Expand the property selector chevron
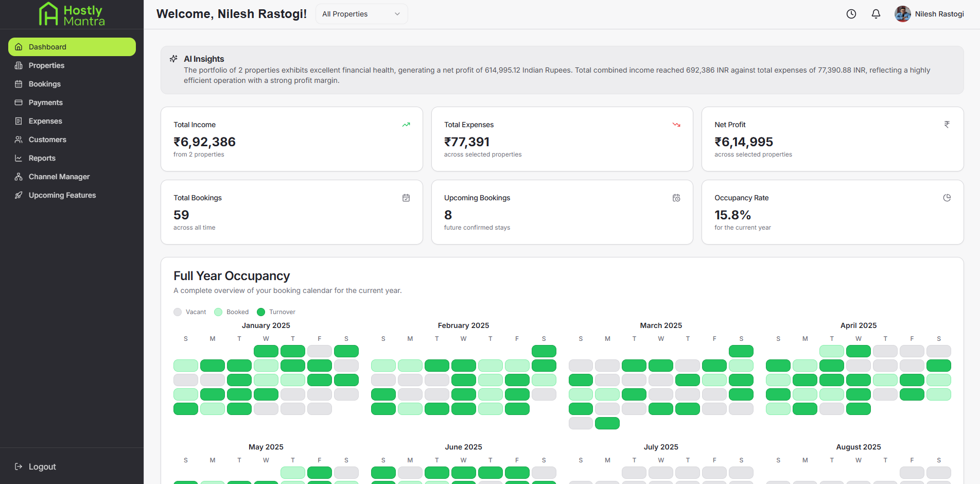This screenshot has height=484, width=980. tap(396, 14)
